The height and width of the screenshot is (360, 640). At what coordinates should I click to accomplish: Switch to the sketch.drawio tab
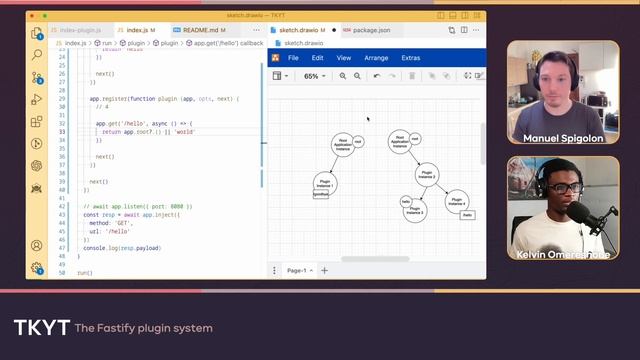(303, 30)
